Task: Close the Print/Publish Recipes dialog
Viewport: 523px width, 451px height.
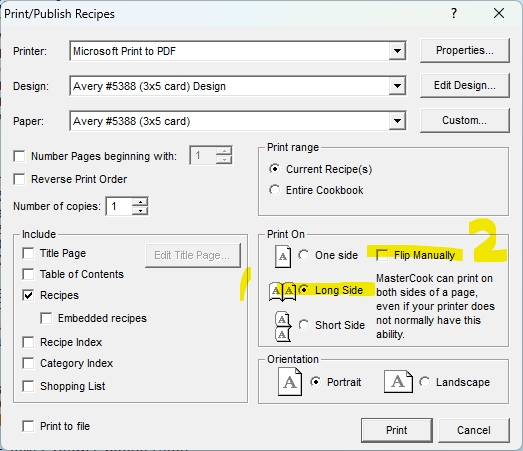Action: (x=499, y=13)
